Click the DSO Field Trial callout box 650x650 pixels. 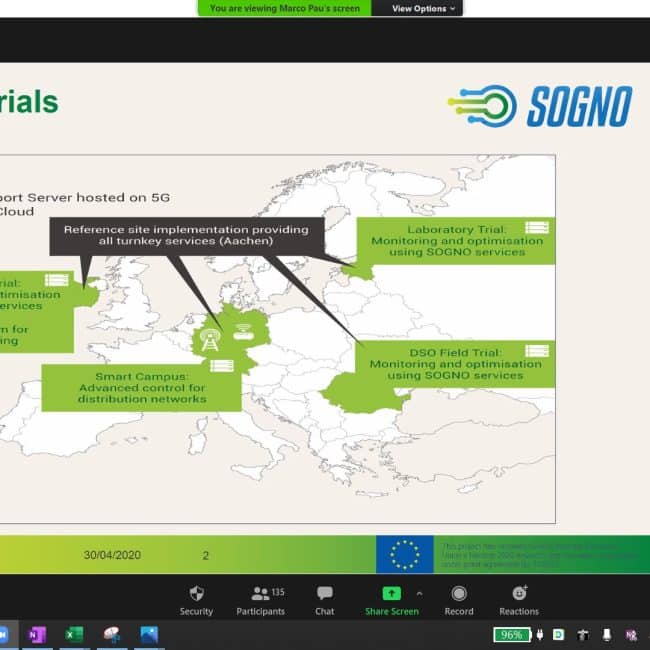[x=455, y=364]
